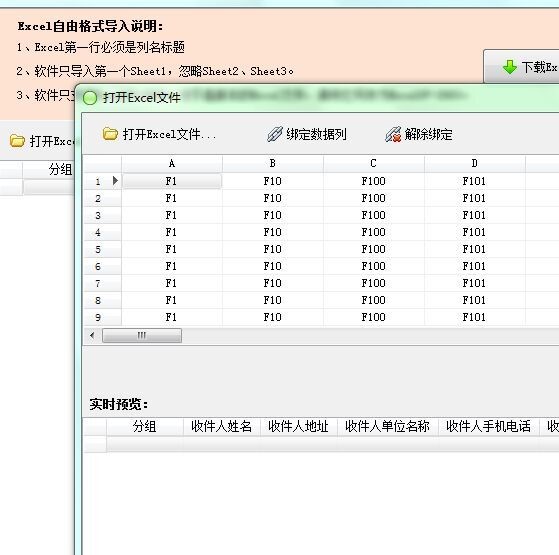
Task: Click the green download arrow icon
Action: [x=510, y=67]
